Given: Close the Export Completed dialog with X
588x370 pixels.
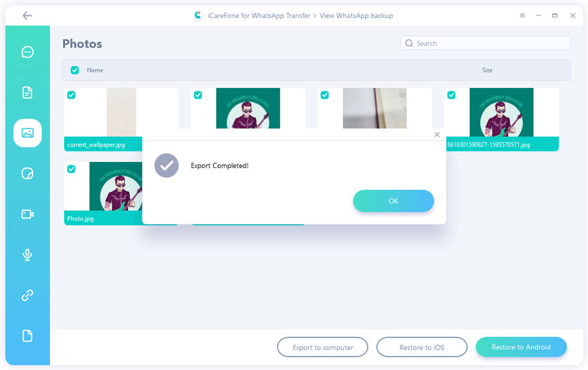Looking at the screenshot, I should (x=437, y=135).
